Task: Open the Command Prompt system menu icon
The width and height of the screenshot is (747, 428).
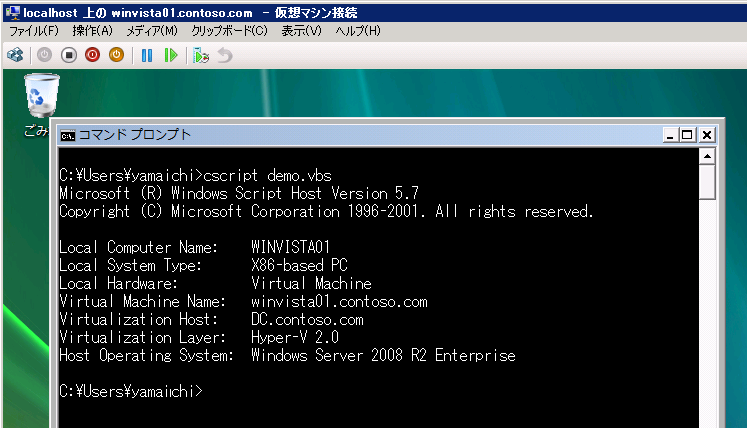Action: (68, 135)
